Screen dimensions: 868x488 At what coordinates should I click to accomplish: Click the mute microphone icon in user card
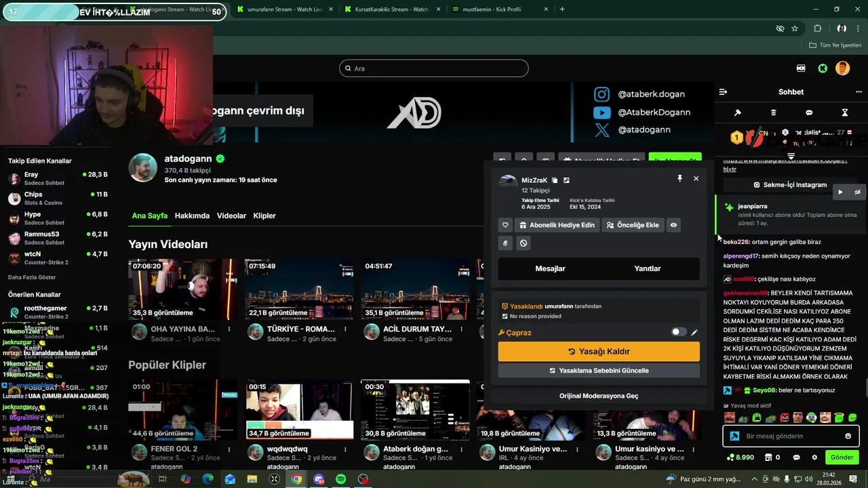[505, 243]
